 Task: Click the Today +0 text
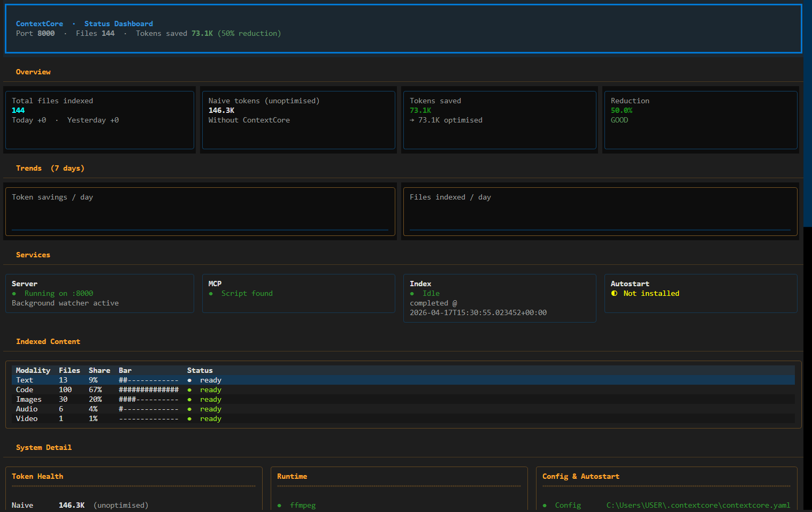[29, 120]
